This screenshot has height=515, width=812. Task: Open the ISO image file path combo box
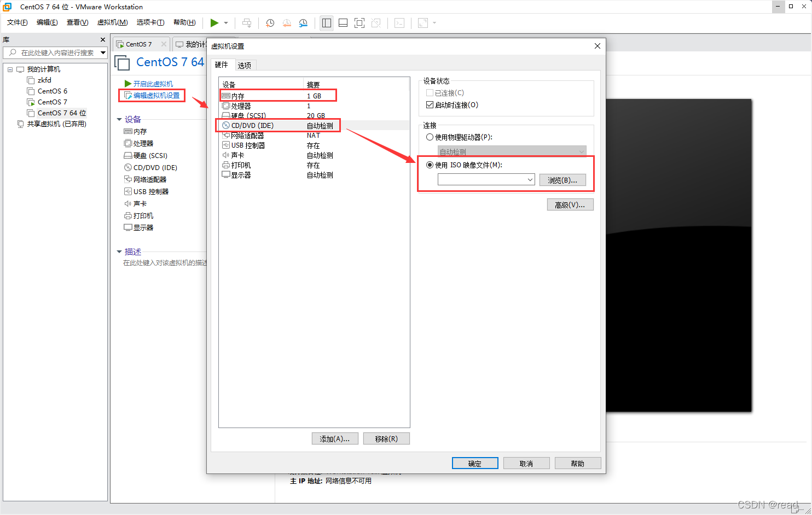pyautogui.click(x=486, y=179)
